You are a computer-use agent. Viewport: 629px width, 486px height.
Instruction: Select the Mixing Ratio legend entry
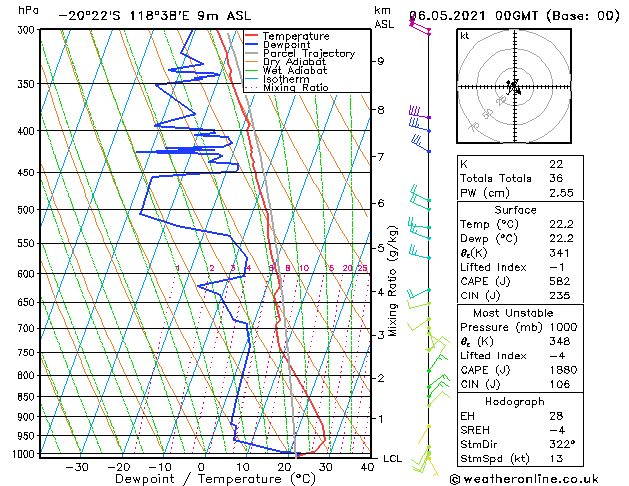point(295,88)
